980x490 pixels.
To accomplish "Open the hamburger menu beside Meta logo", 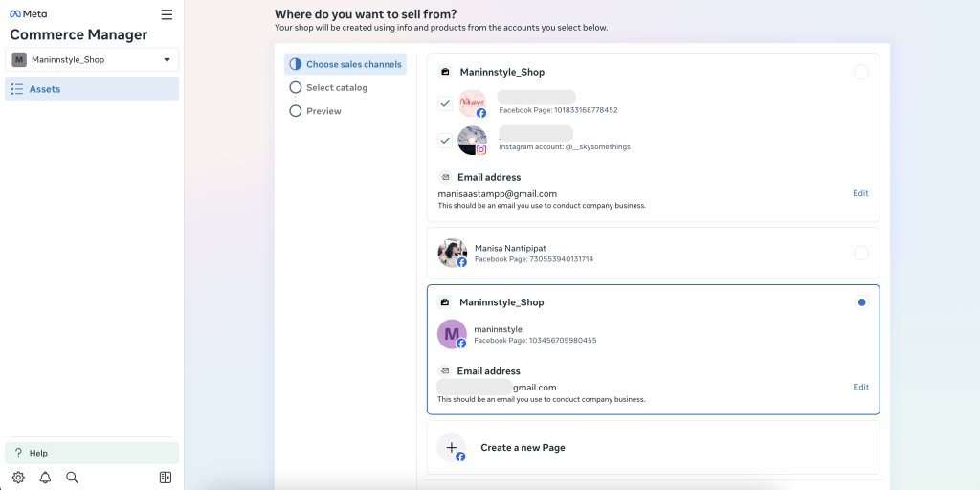I will [167, 14].
